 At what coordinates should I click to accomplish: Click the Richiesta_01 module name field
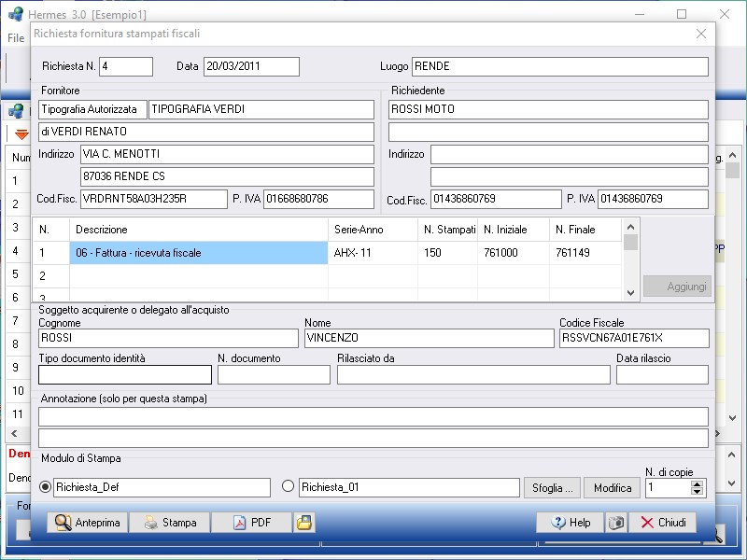click(x=409, y=487)
